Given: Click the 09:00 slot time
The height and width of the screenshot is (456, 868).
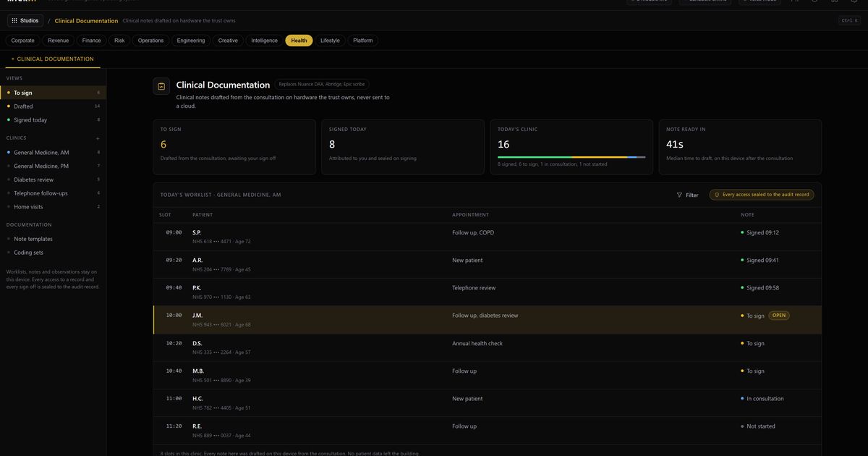Looking at the screenshot, I should 174,232.
